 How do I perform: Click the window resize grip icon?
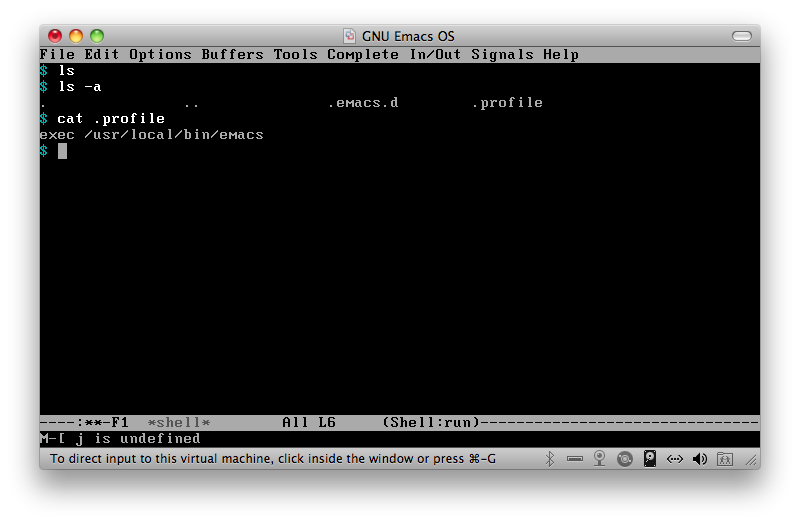751,460
